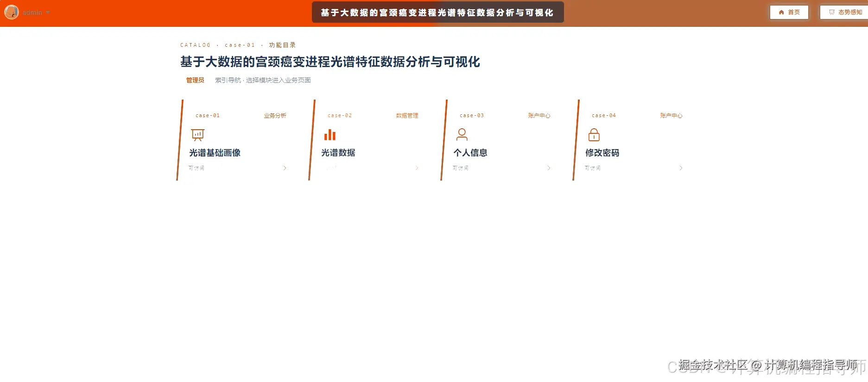Open the 个人信息 card title
Screen dimensions: 868x382
point(470,153)
